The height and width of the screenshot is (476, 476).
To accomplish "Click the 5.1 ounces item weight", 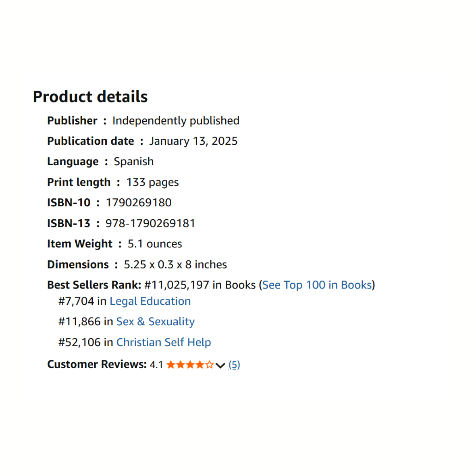I will click(x=155, y=244).
